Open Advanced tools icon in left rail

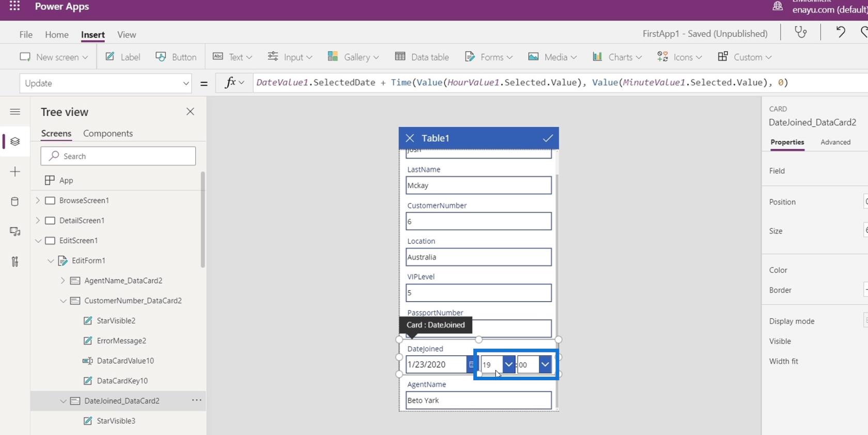15,261
